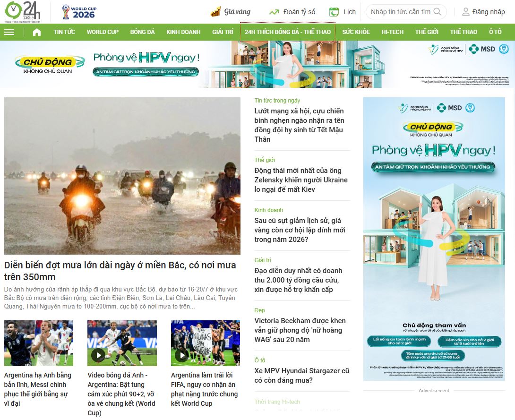Open the KINH DOANH menu tab
The height and width of the screenshot is (420, 515).
(183, 32)
